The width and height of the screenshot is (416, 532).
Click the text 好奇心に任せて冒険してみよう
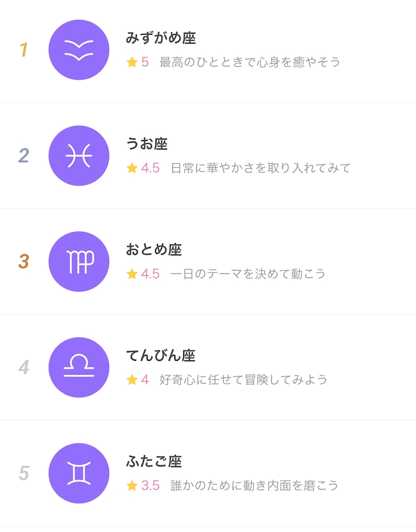tap(244, 380)
